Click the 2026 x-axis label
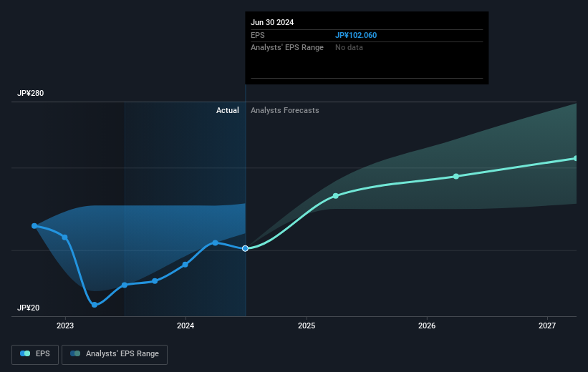Viewport: 588px width, 372px height. [427, 326]
